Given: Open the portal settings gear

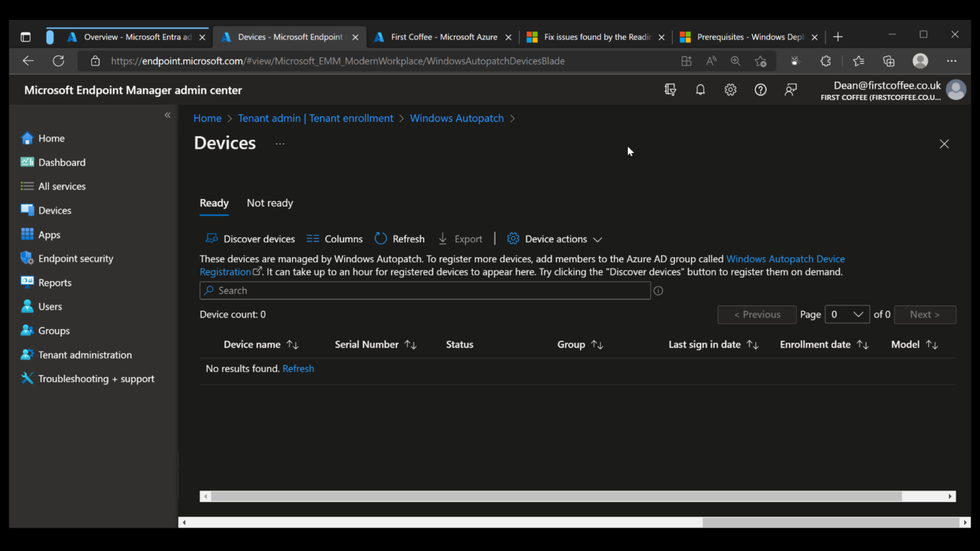Looking at the screenshot, I should (730, 89).
